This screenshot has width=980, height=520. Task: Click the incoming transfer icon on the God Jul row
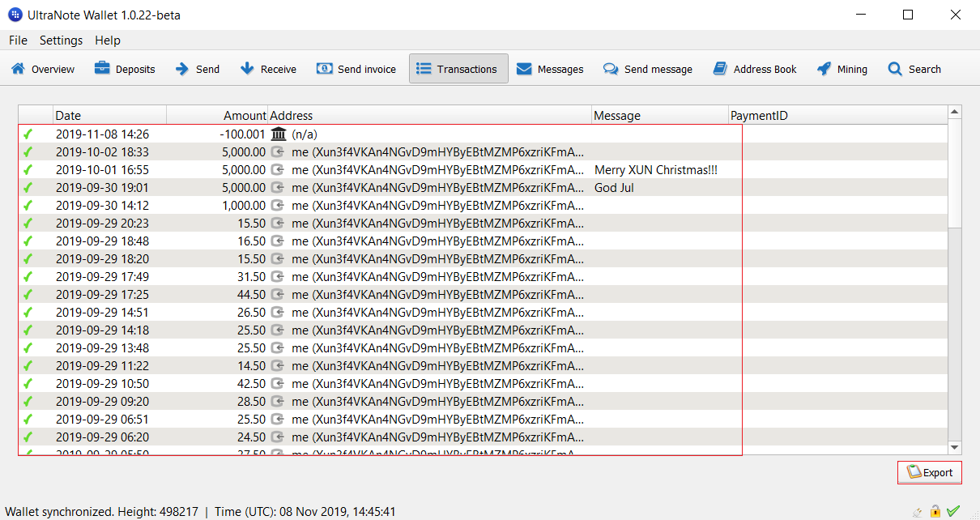(278, 187)
